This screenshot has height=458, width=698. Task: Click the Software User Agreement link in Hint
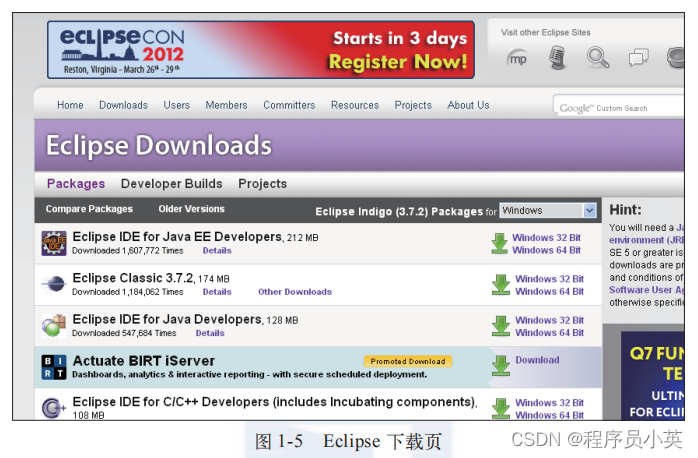tap(646, 290)
